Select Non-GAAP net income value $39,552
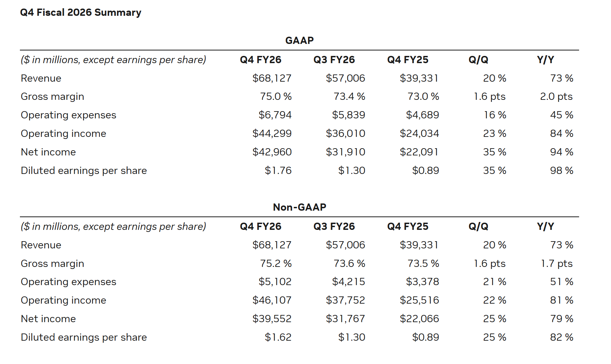Image resolution: width=611 pixels, height=364 pixels. 272,319
